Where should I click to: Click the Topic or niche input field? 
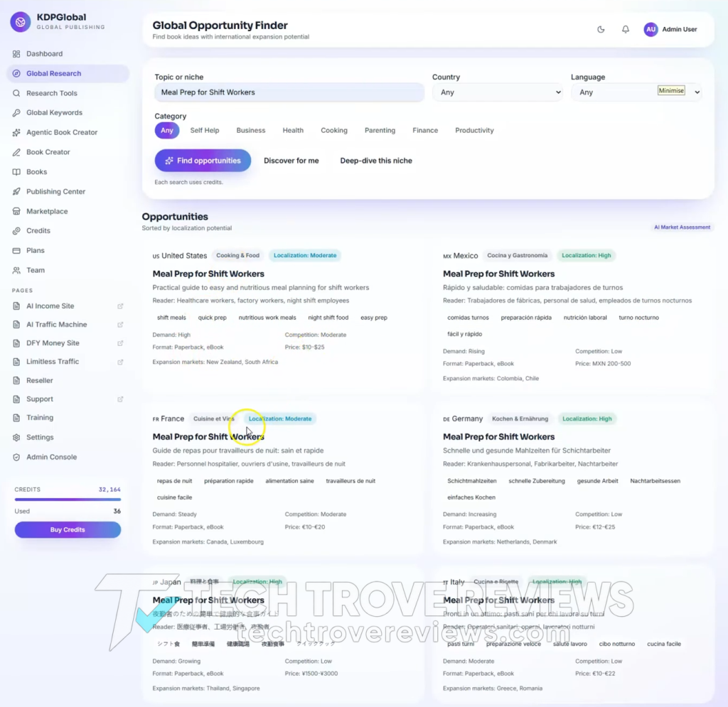[x=289, y=92]
